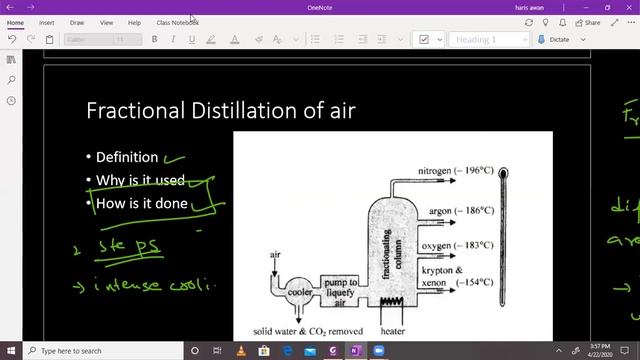
Task: Open the font name box
Action: [89, 40]
